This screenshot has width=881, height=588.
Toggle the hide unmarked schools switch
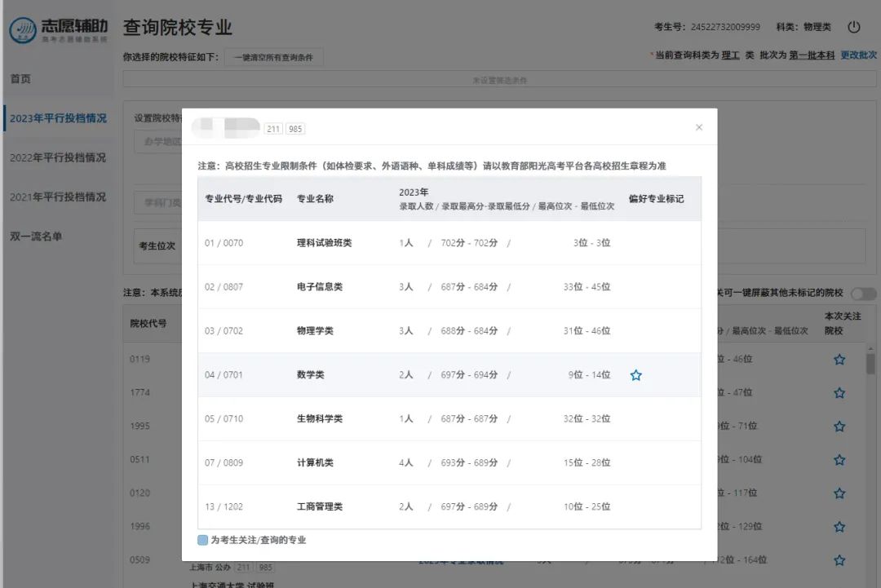tap(863, 294)
